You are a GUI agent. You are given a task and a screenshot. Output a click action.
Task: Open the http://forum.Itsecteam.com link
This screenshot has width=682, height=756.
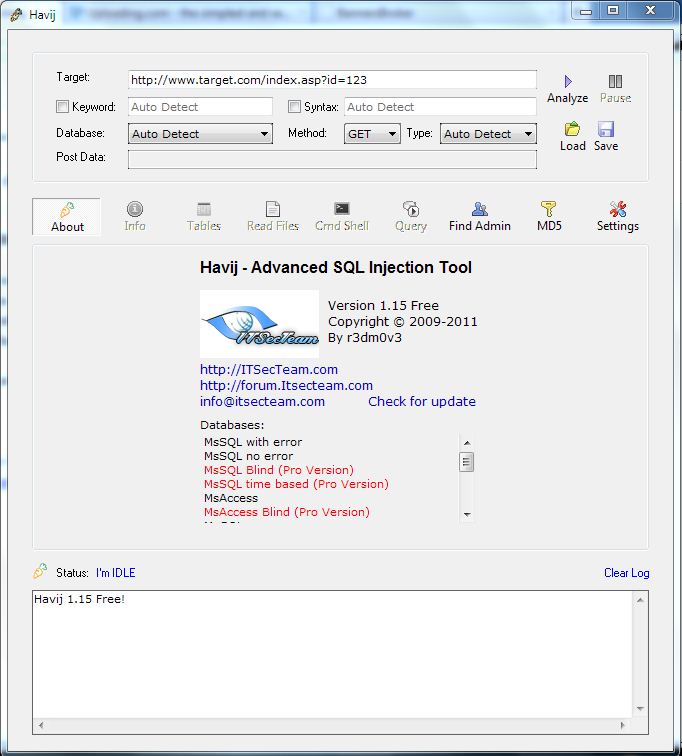pyautogui.click(x=286, y=385)
